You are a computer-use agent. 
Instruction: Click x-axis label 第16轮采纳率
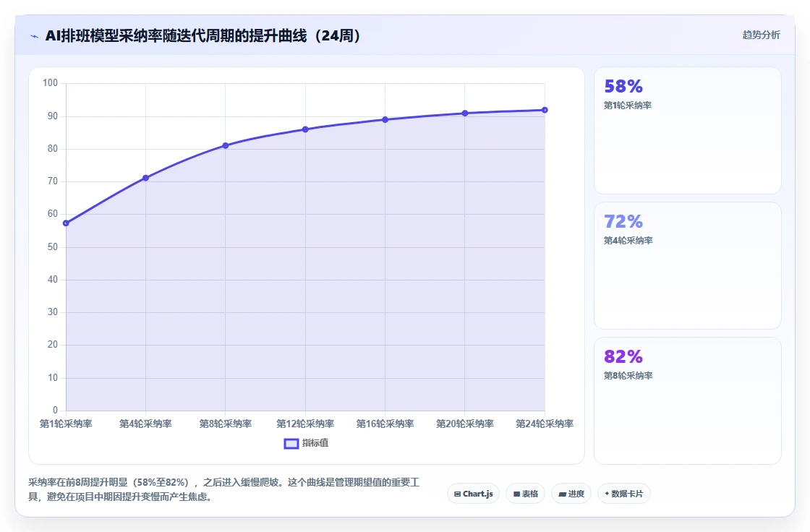385,424
